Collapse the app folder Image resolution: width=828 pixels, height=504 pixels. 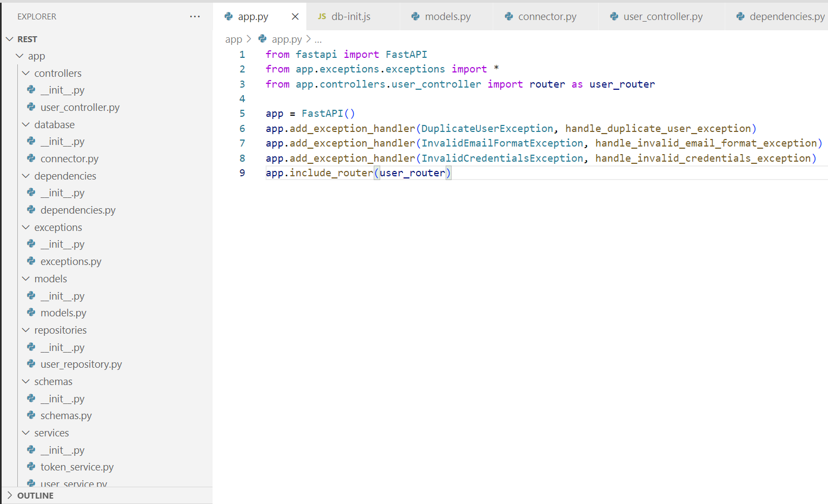(x=19, y=56)
